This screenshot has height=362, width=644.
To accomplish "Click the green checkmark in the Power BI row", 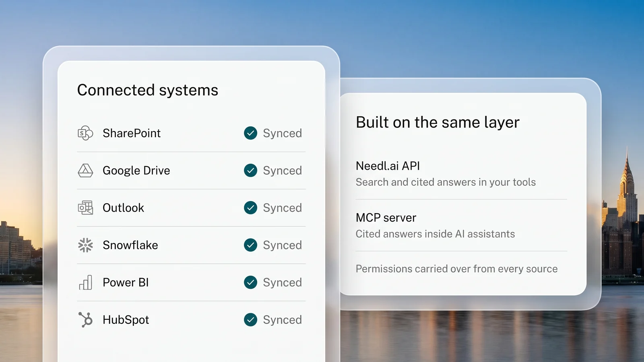I will click(x=250, y=282).
